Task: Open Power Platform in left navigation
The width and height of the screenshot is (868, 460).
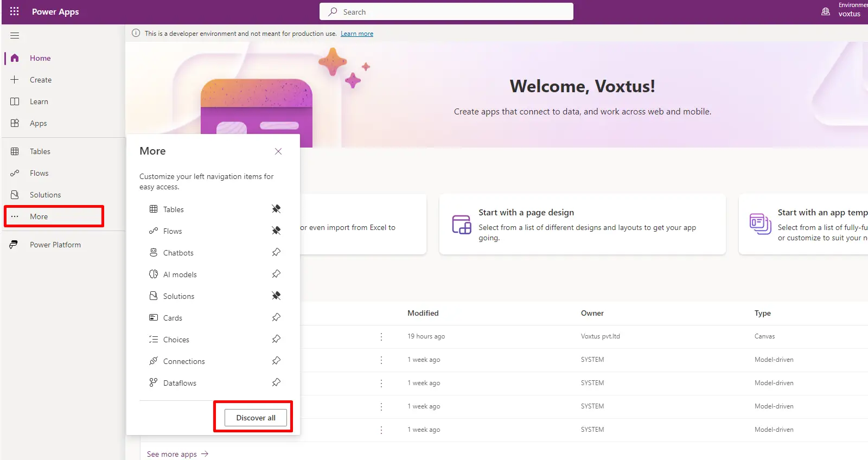Action: [55, 245]
